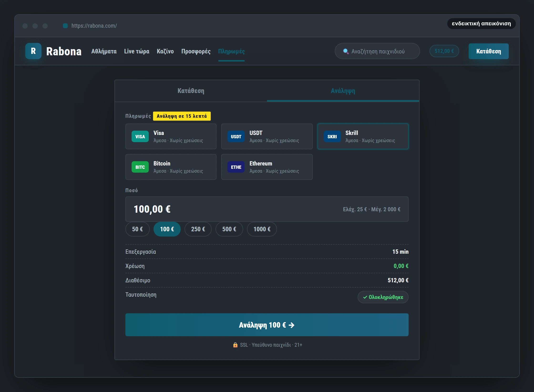Click the Κατάθεση button in header
The height and width of the screenshot is (392, 534).
[489, 51]
